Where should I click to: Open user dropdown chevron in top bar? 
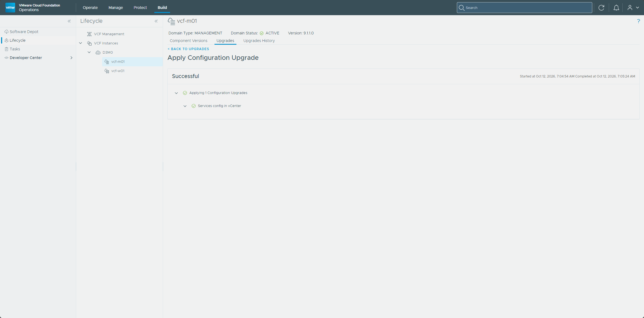638,8
